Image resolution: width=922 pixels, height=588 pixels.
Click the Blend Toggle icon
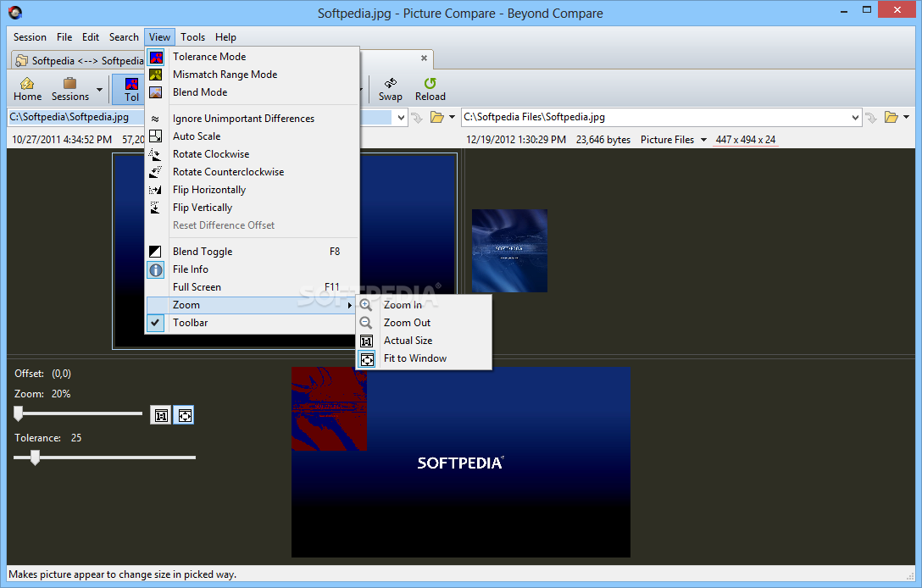(155, 252)
